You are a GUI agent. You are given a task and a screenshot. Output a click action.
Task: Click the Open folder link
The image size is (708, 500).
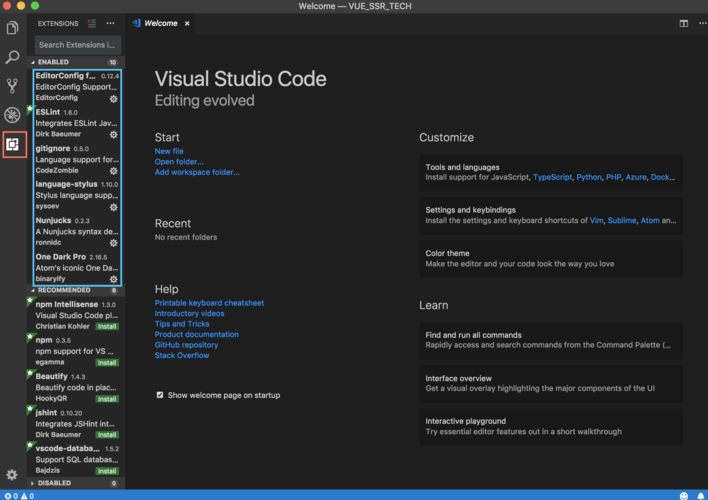pos(179,162)
